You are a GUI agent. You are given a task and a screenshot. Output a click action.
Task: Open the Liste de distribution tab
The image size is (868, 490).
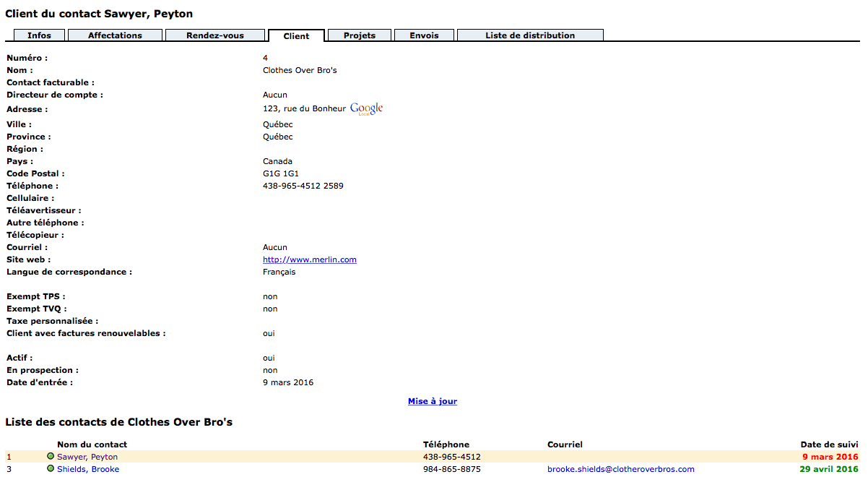tap(529, 35)
